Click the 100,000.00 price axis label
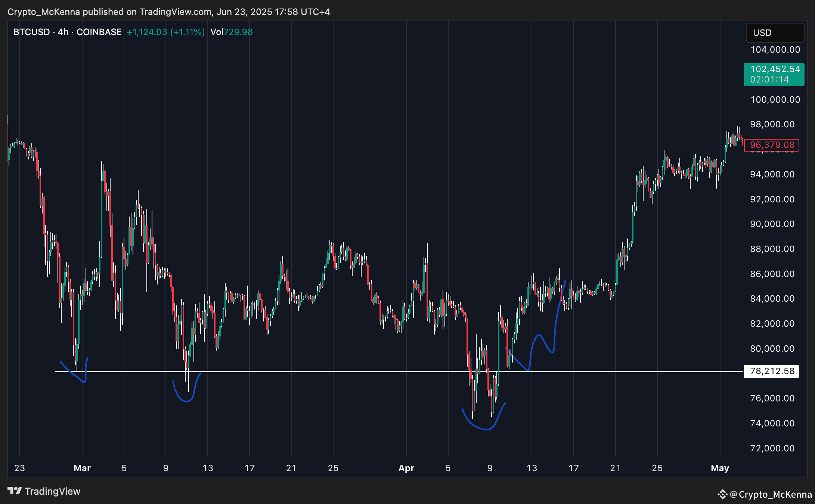Screen dimensions: 815x504 coord(775,100)
